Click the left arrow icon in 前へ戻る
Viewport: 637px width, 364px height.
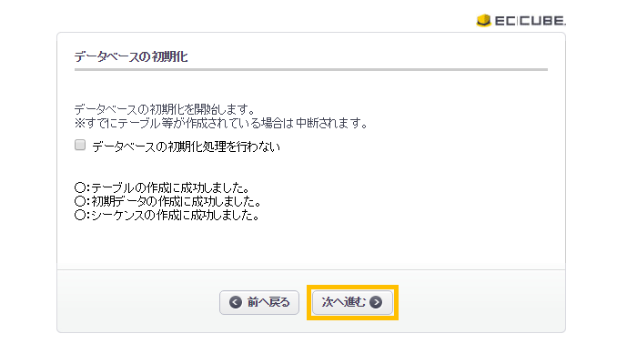236,302
